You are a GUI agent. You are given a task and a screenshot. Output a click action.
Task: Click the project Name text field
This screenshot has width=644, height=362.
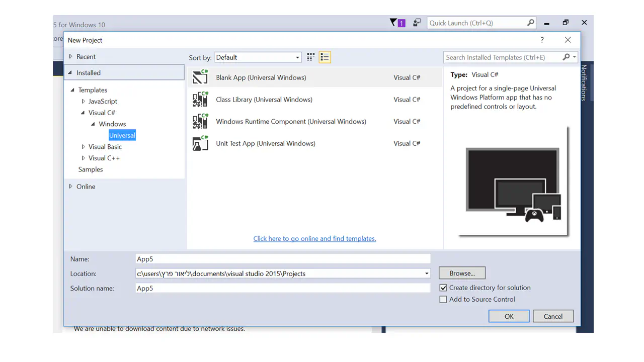click(x=283, y=259)
